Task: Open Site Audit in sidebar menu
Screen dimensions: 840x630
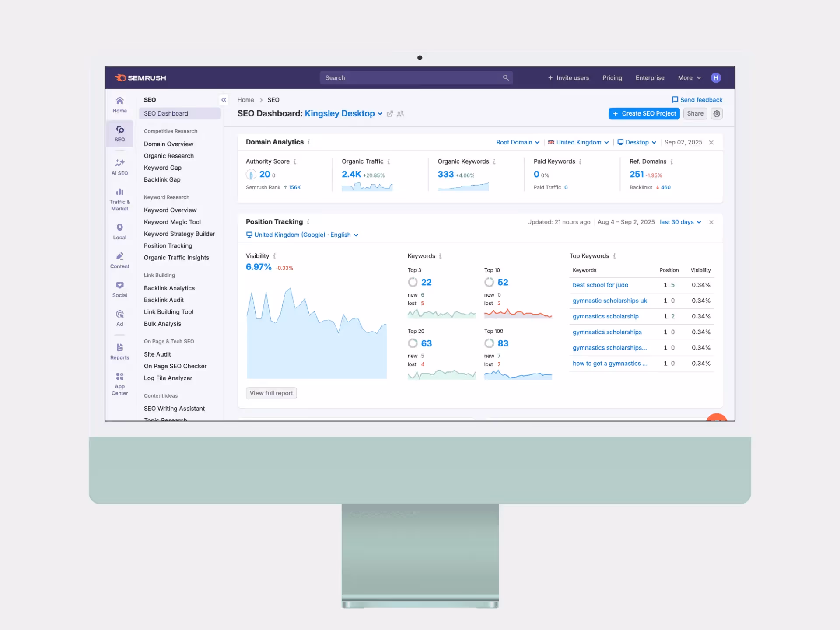Action: [157, 354]
